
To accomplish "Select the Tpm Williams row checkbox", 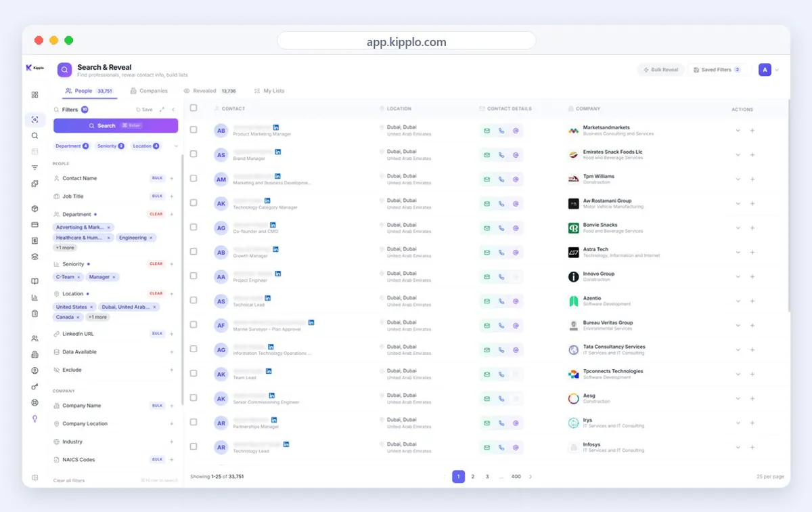I will (194, 178).
